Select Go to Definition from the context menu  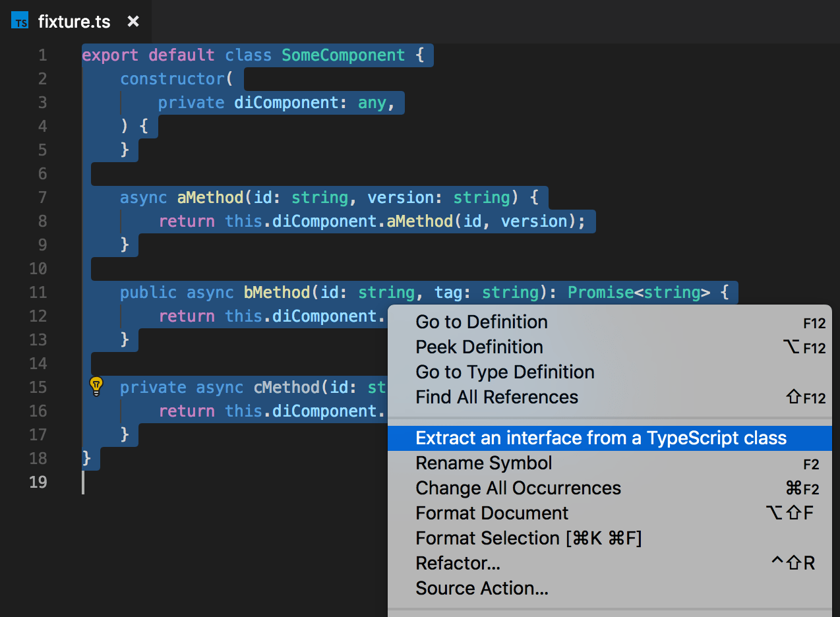click(x=481, y=322)
